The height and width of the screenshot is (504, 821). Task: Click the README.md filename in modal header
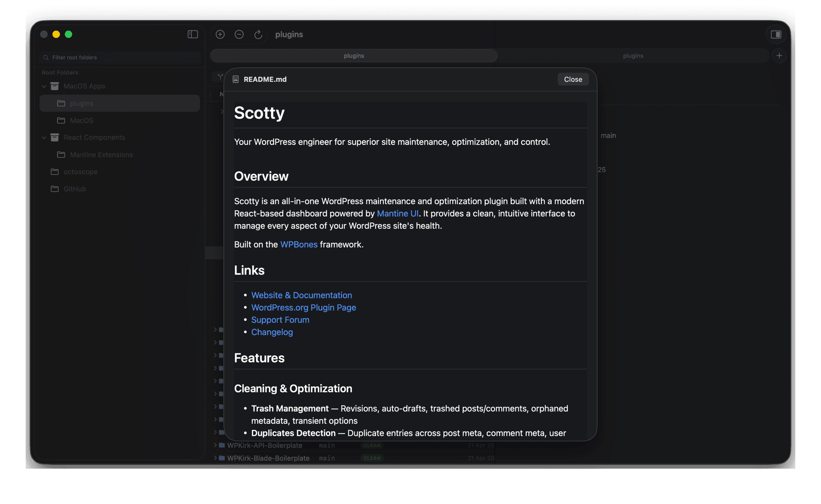(265, 79)
